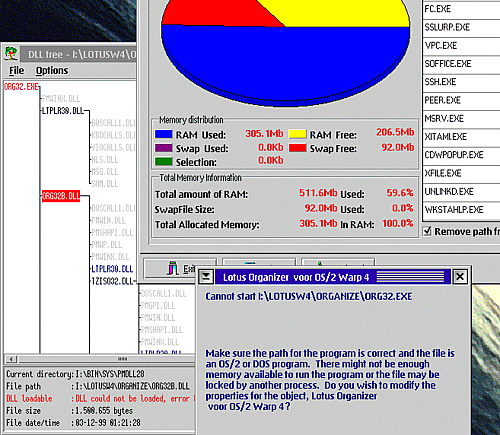Toggle the Remove path checkbox
The image size is (500, 435).
click(427, 231)
